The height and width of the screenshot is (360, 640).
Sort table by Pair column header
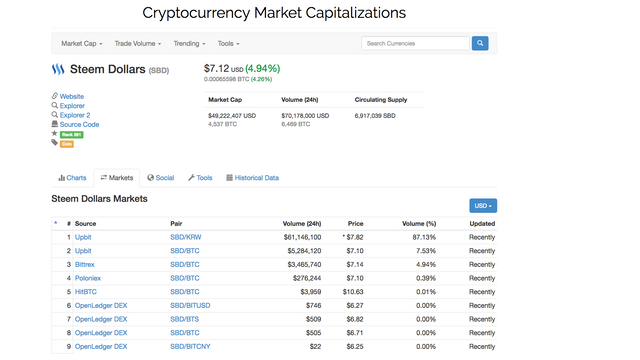(x=176, y=224)
